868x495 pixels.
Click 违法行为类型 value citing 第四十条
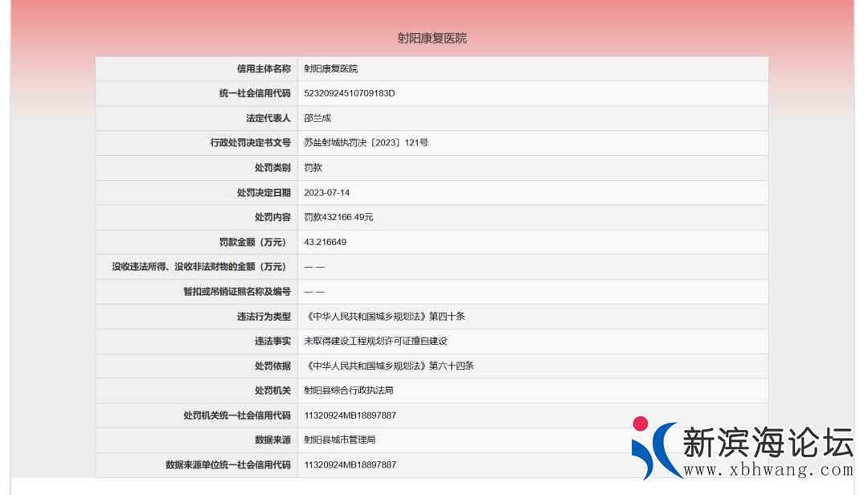384,317
